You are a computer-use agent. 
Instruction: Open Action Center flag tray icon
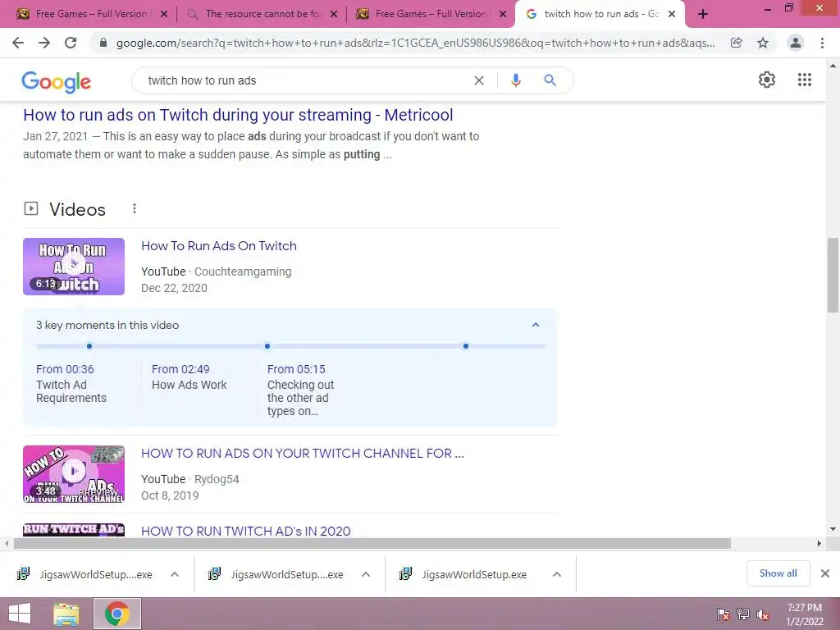tap(723, 614)
